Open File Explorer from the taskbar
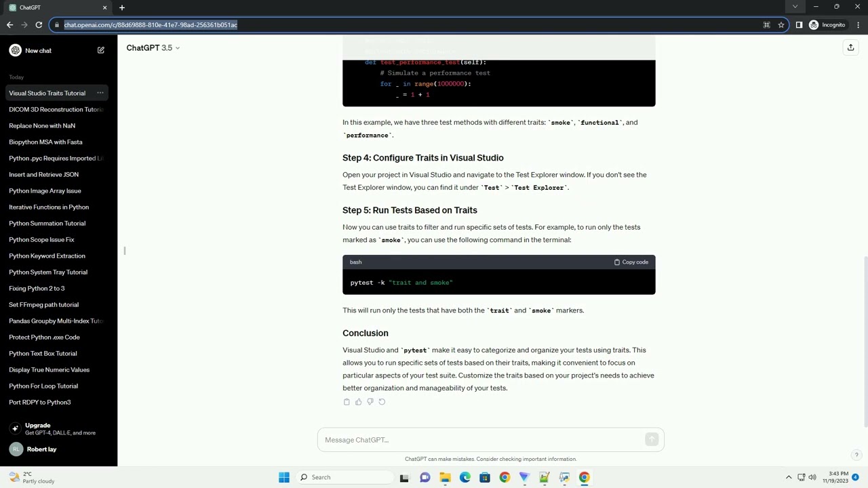 (x=445, y=477)
